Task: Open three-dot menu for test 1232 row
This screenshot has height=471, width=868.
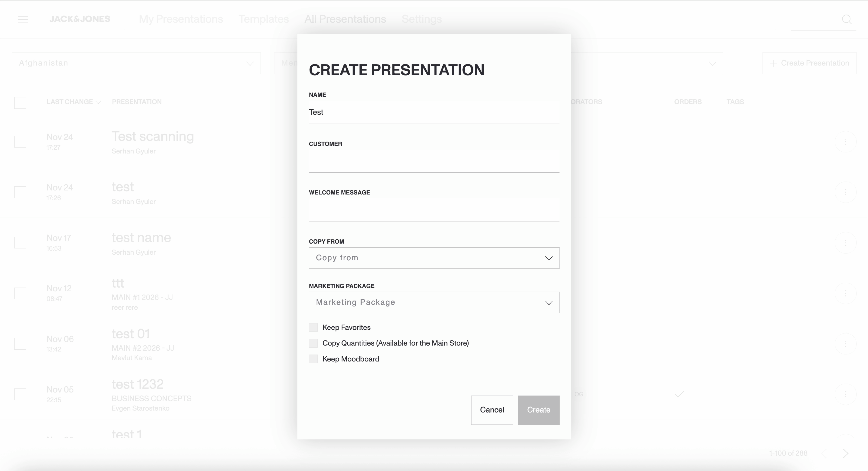Action: 845,394
